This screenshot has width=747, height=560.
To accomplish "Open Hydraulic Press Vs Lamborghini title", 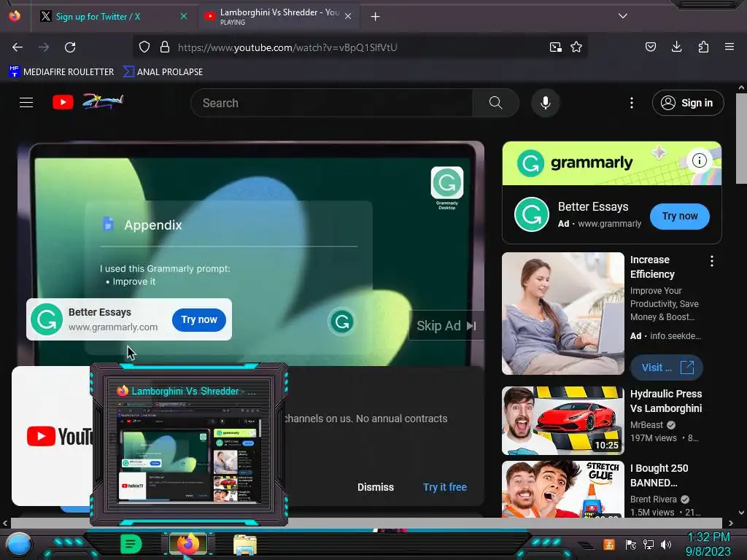I will click(666, 401).
